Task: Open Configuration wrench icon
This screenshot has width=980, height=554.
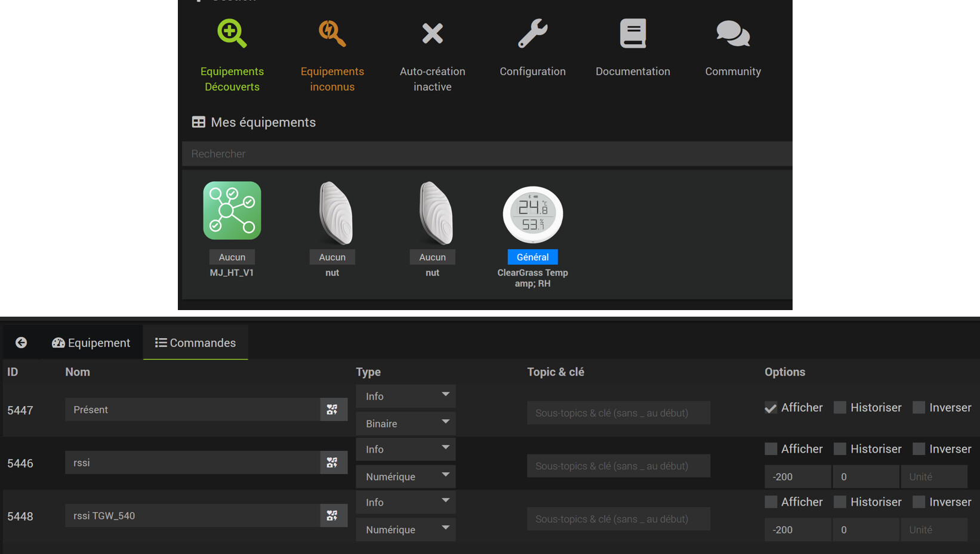Action: tap(532, 33)
